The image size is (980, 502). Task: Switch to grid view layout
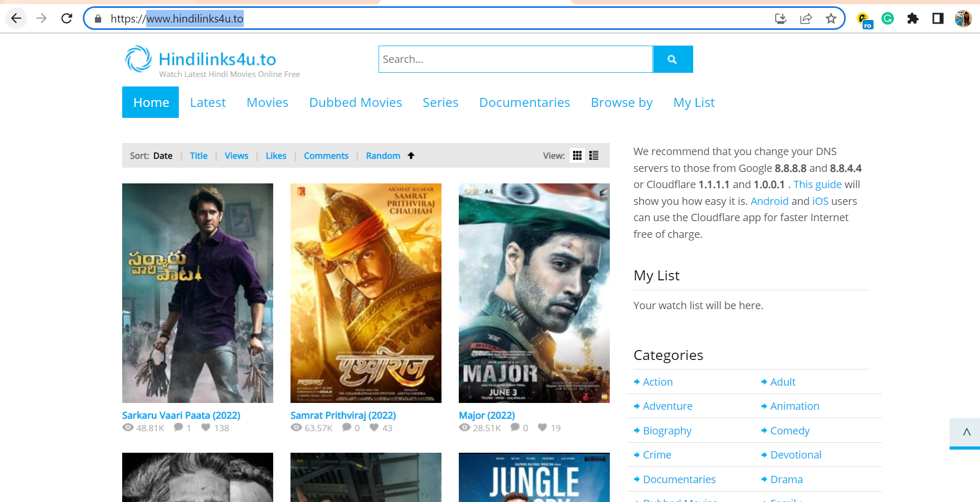(577, 156)
